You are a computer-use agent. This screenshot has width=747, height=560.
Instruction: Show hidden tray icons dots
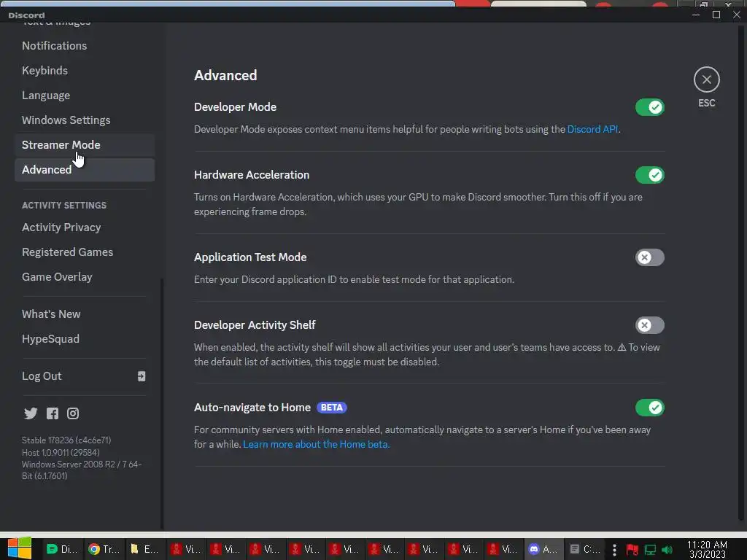pos(614,550)
